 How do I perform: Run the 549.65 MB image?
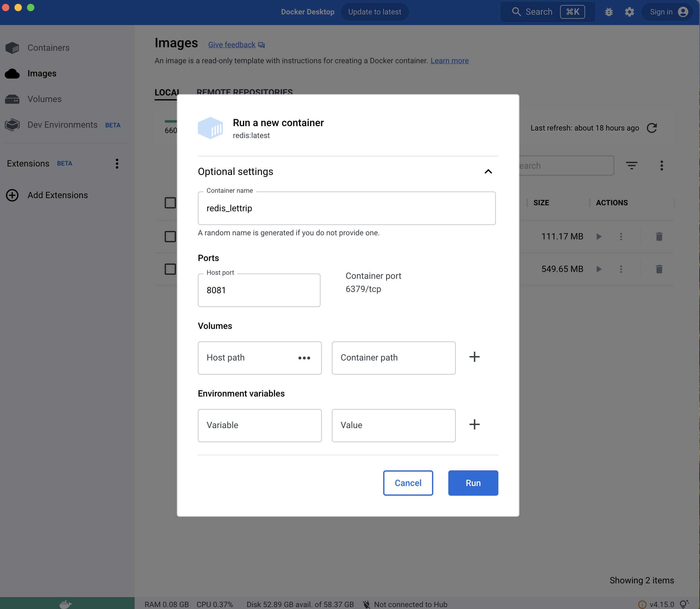click(x=599, y=269)
